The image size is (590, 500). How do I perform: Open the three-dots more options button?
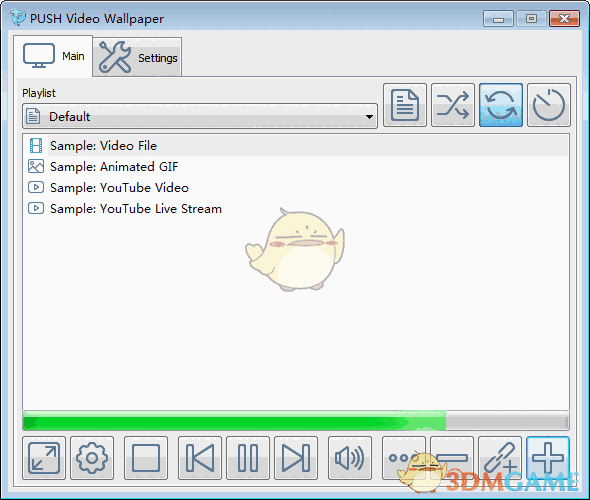(x=404, y=458)
